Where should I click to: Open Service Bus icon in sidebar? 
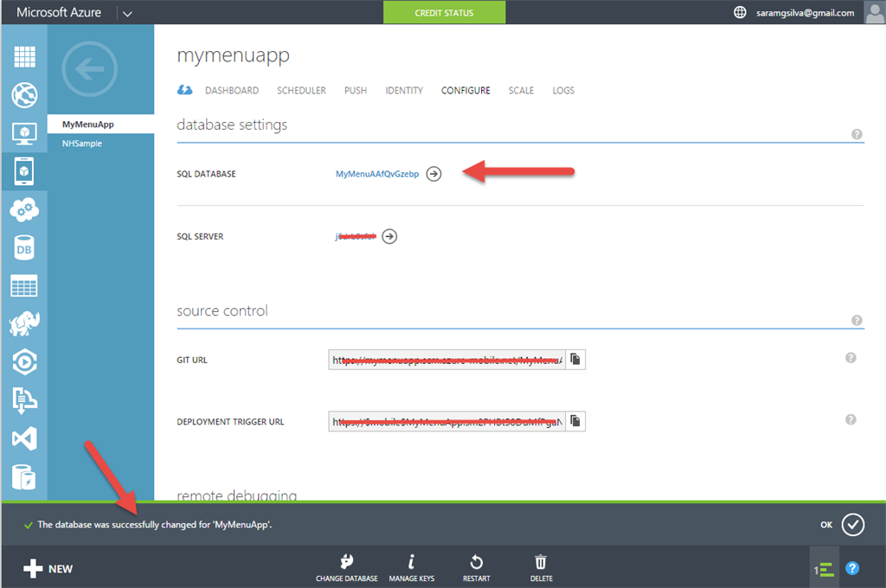pos(24,400)
